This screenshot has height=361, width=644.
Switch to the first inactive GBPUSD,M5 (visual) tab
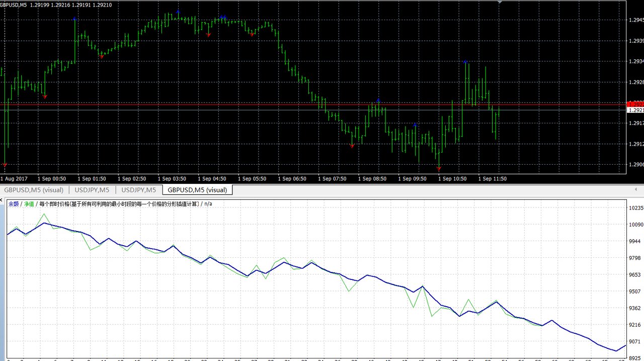pos(34,190)
